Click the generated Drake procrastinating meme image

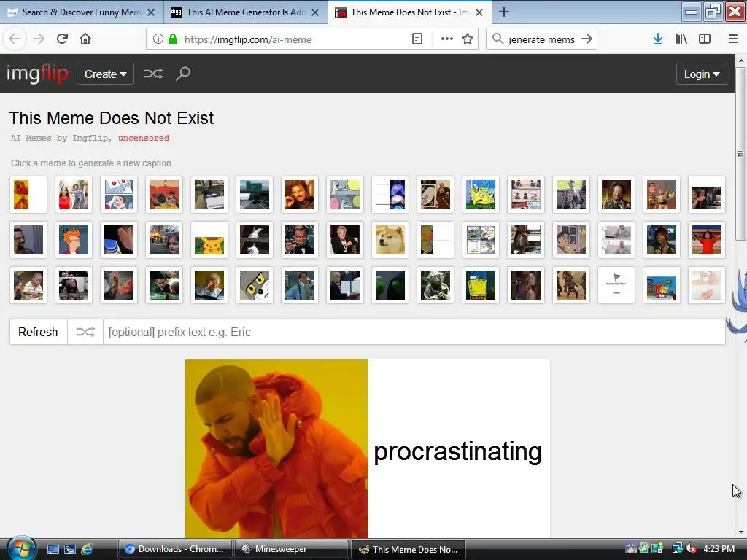368,448
